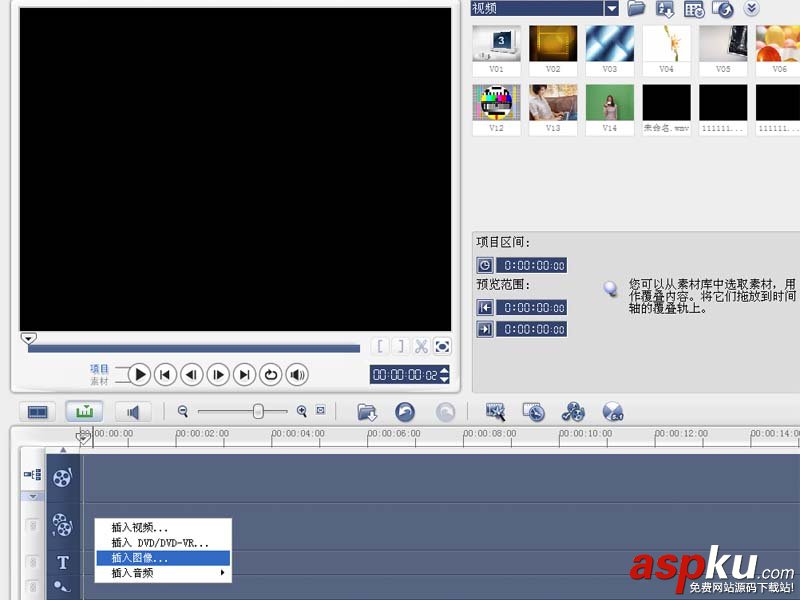800x600 pixels.
Task: Select the title track T icon
Action: tap(63, 562)
